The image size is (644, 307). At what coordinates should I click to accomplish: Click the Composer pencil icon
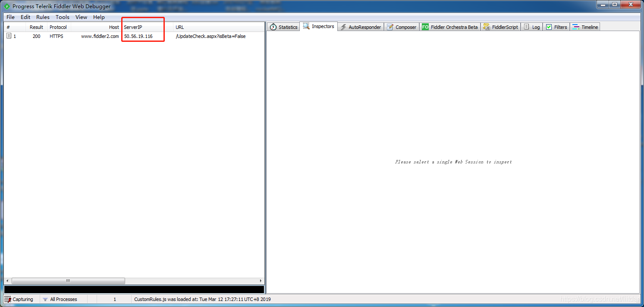point(390,27)
